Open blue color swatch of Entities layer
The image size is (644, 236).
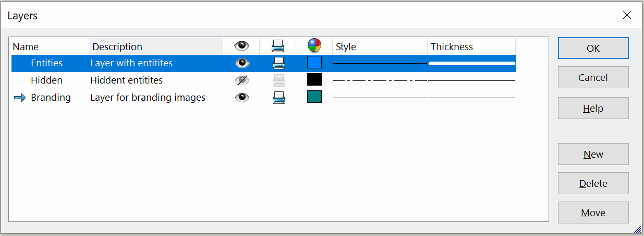coord(314,63)
